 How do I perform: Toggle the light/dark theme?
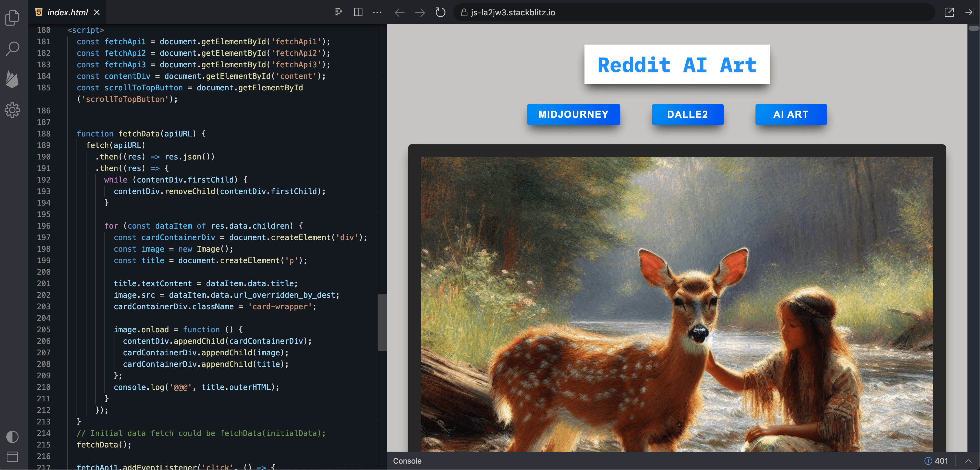[12, 436]
